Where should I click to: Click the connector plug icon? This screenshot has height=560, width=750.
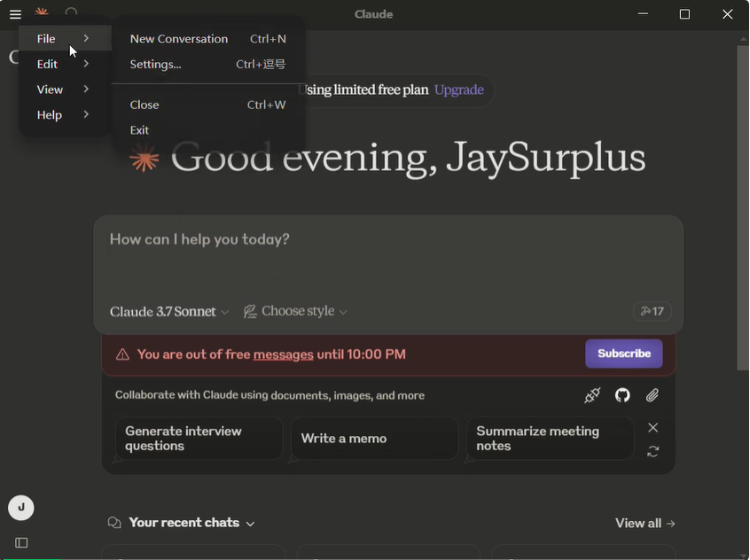point(592,395)
